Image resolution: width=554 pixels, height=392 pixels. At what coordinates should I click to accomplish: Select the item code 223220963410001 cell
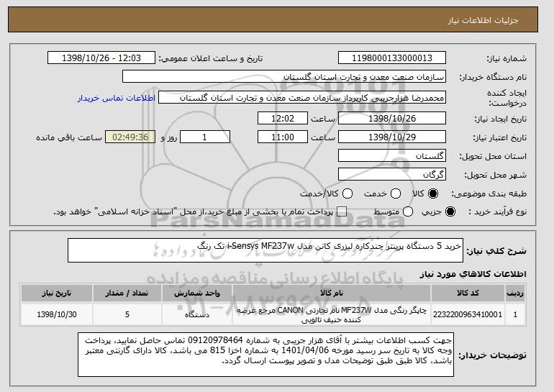(x=468, y=314)
